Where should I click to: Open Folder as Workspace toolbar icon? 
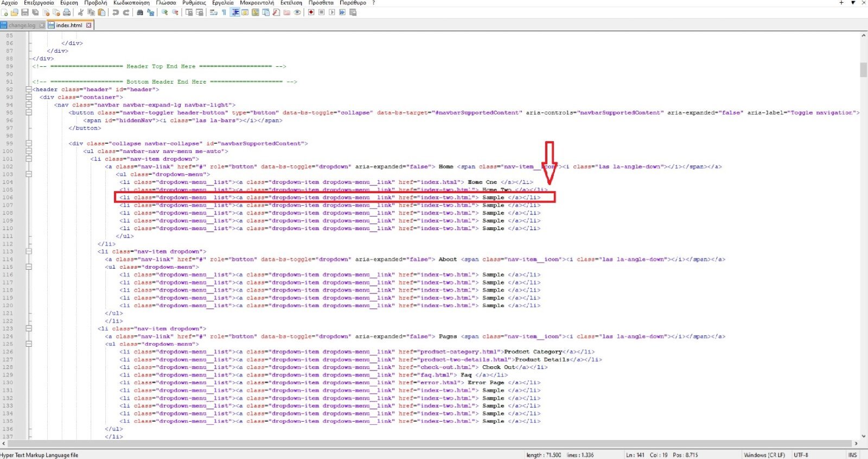(286, 12)
